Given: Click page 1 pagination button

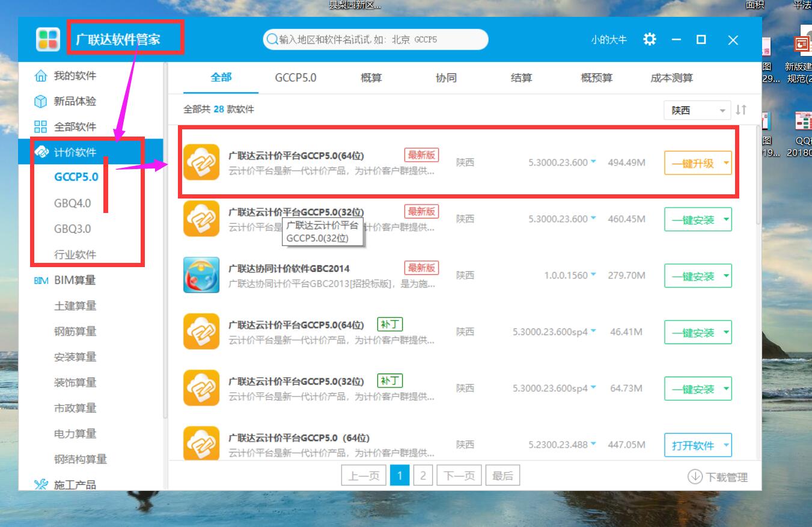Looking at the screenshot, I should click(400, 476).
